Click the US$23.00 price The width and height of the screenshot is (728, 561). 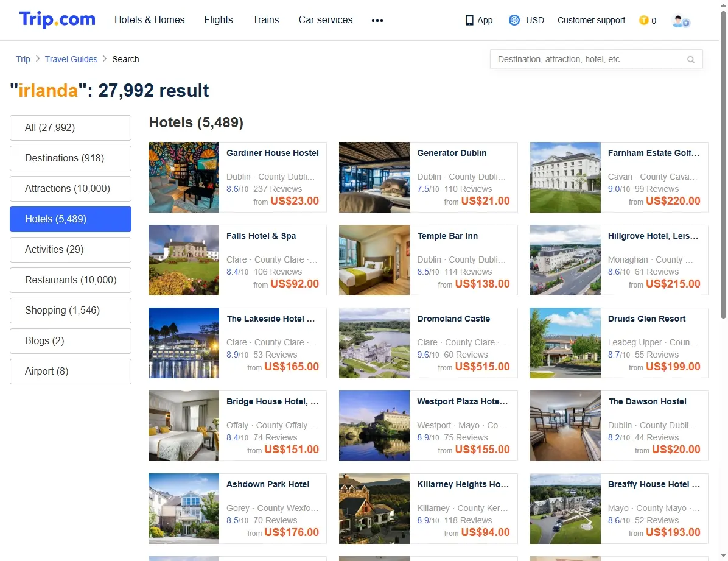(295, 201)
